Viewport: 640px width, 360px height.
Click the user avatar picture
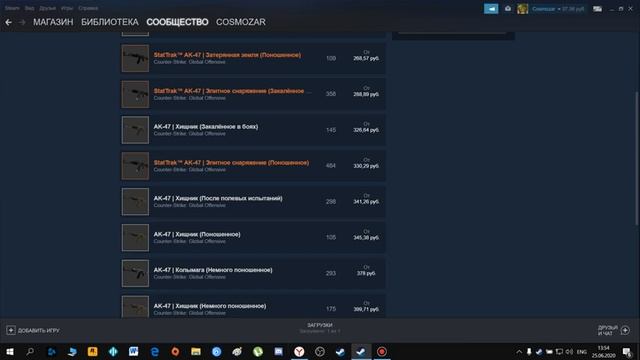click(x=522, y=9)
